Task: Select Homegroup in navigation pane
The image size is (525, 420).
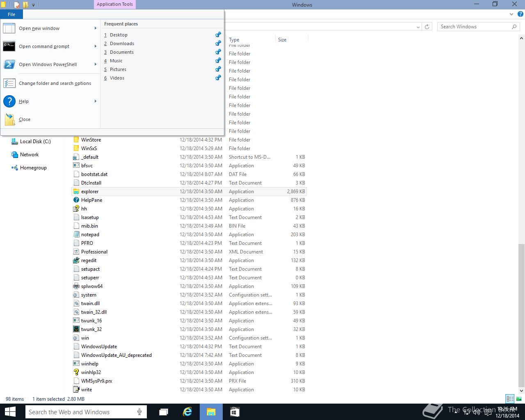Action: [33, 168]
